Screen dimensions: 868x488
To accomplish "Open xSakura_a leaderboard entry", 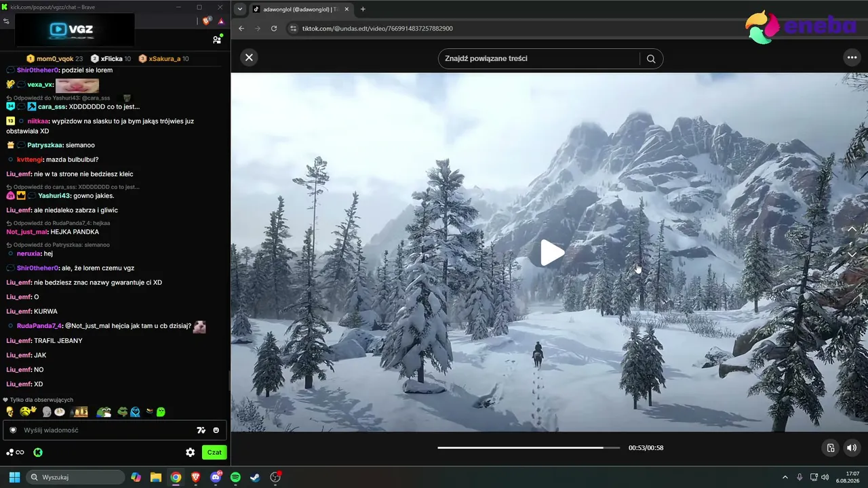I will click(x=163, y=59).
